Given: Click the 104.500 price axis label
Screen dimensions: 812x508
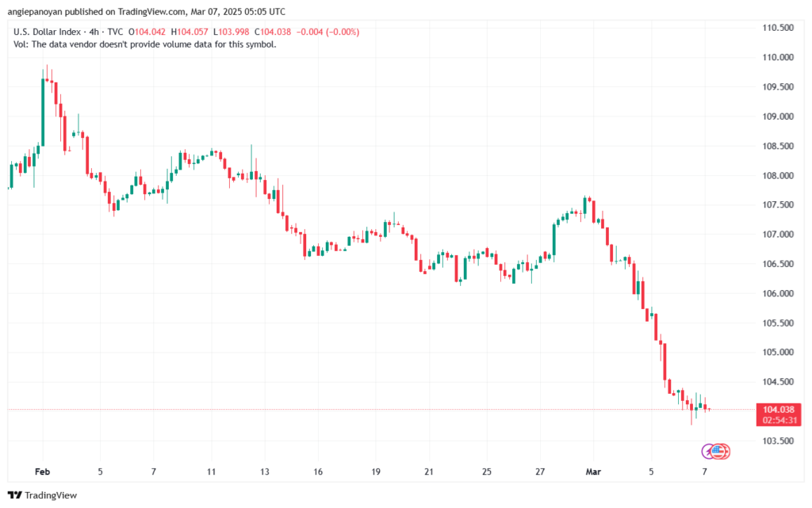Looking at the screenshot, I should click(778, 382).
